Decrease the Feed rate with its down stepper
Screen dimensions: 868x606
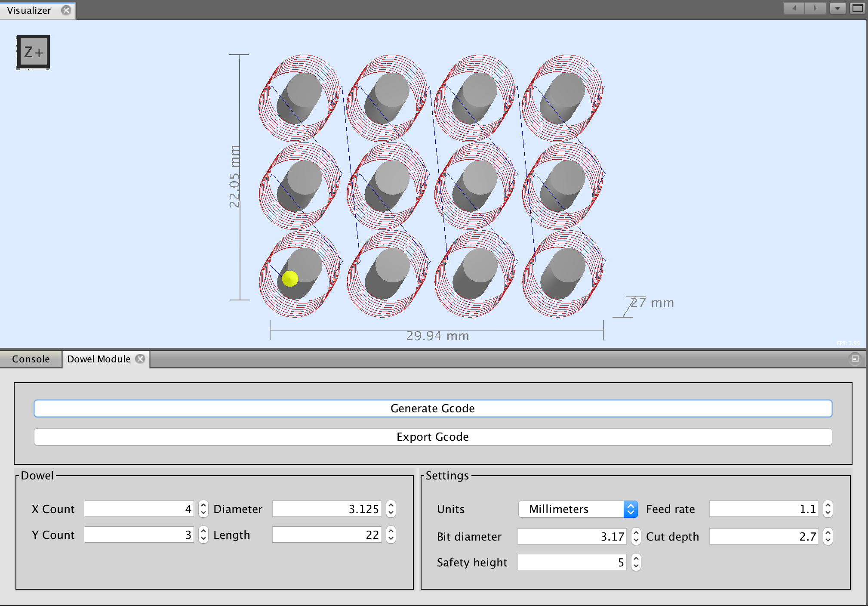pos(828,513)
